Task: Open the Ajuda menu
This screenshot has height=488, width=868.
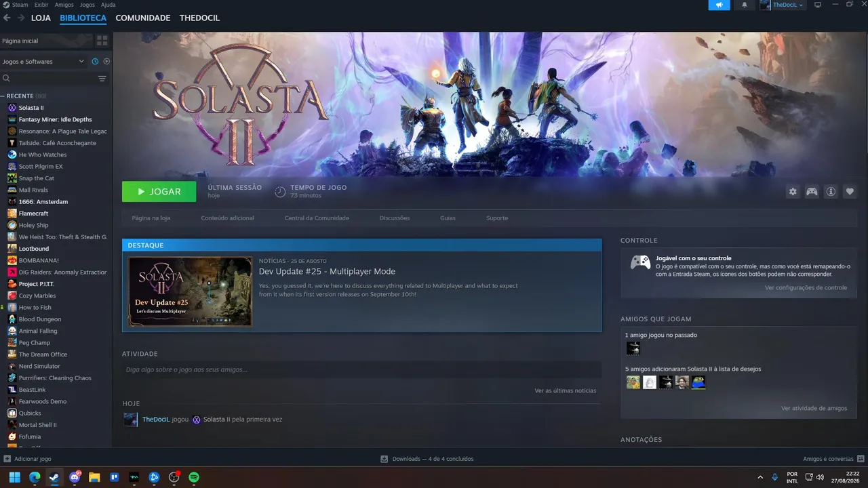Action: (108, 5)
